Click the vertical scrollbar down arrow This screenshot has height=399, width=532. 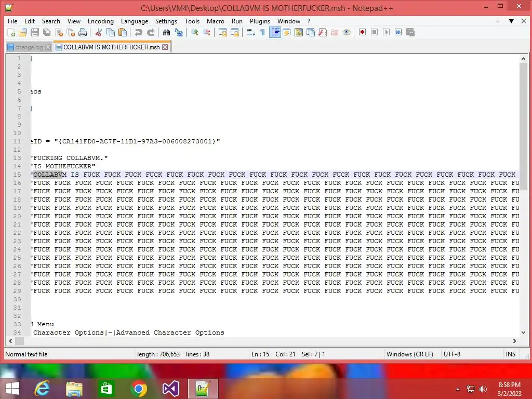pos(523,332)
